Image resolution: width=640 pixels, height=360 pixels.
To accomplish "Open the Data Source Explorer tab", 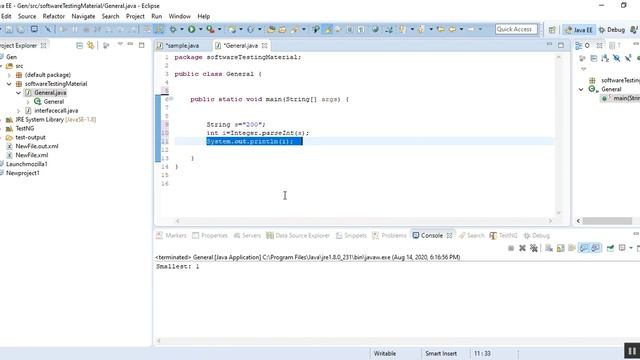I will tap(298, 236).
